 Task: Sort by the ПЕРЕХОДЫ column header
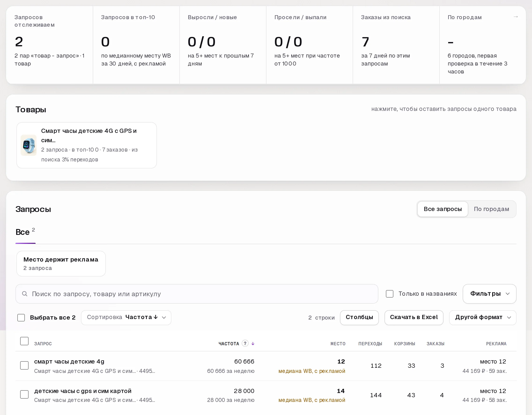click(x=370, y=344)
